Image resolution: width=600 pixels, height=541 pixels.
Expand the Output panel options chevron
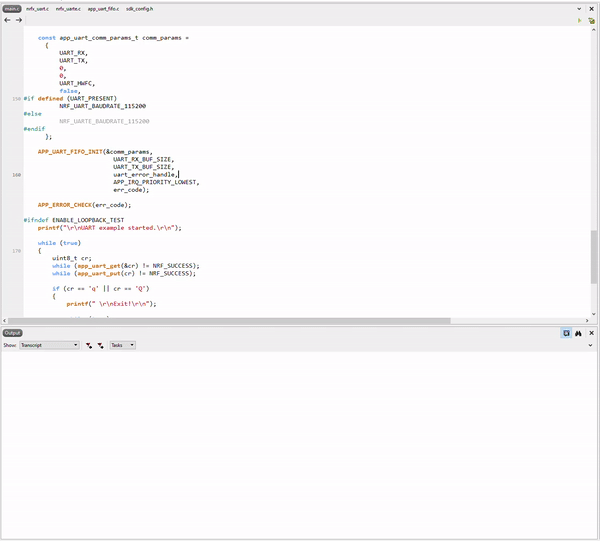590,345
